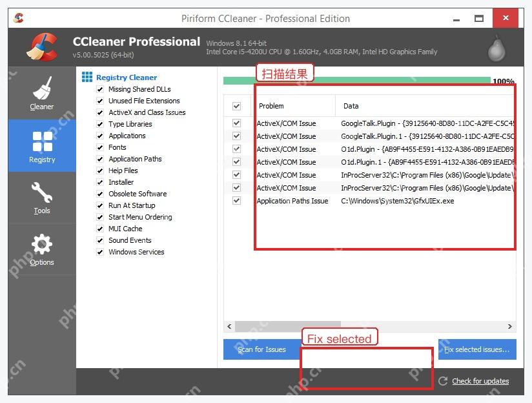Image resolution: width=532 pixels, height=403 pixels.
Task: Open the Options gear icon
Action: pos(42,244)
